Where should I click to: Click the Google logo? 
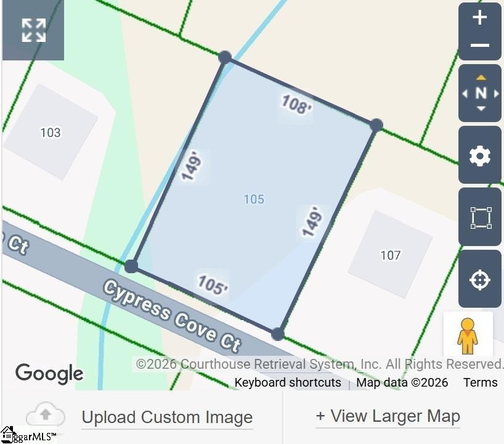[49, 374]
